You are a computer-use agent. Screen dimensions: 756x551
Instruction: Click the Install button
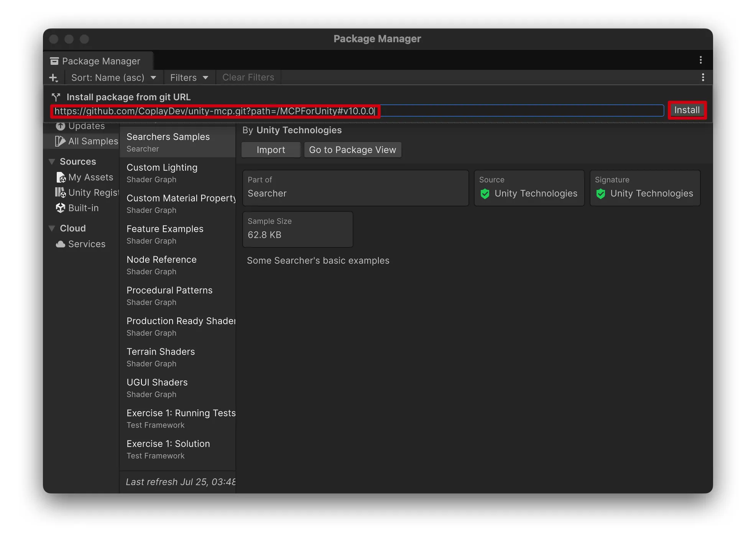coord(687,111)
